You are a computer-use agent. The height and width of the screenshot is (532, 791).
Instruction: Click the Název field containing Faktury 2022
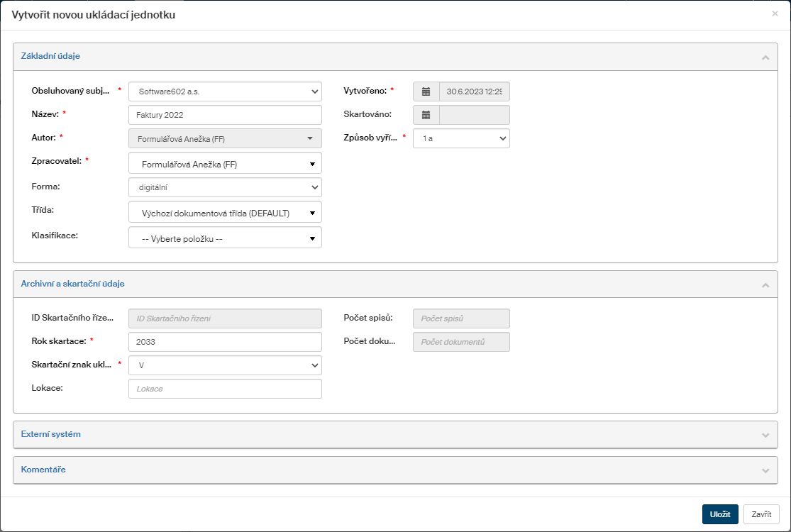pos(225,115)
